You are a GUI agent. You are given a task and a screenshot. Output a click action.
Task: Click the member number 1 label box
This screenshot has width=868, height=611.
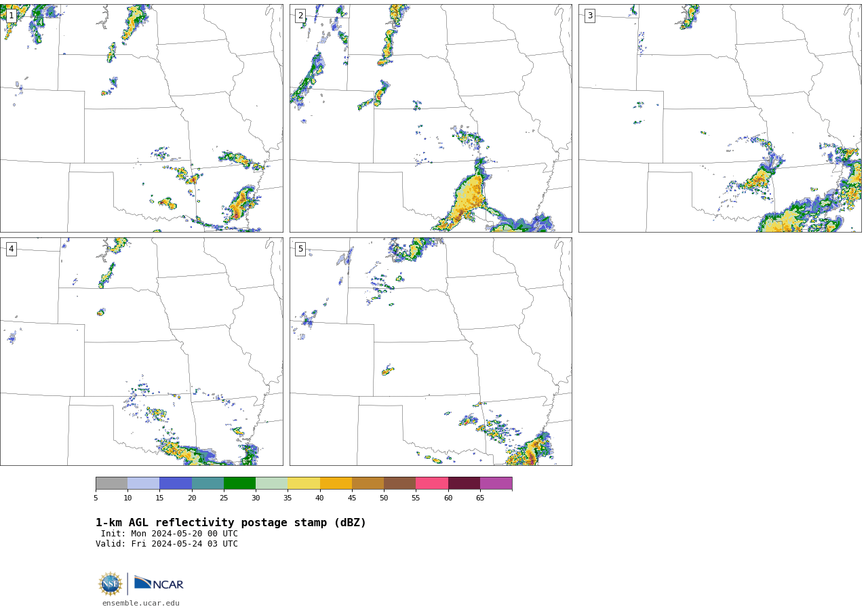tap(12, 16)
